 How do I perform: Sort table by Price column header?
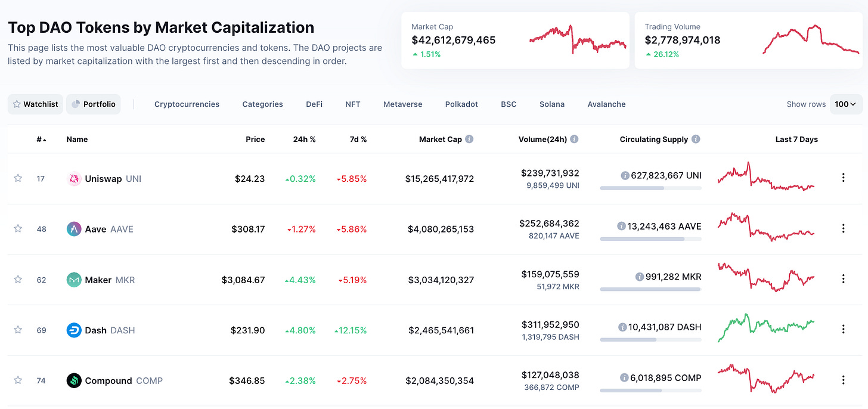[255, 139]
